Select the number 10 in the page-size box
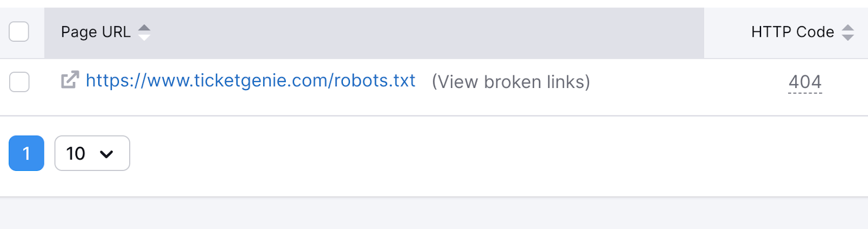The height and width of the screenshot is (229, 868). point(76,154)
